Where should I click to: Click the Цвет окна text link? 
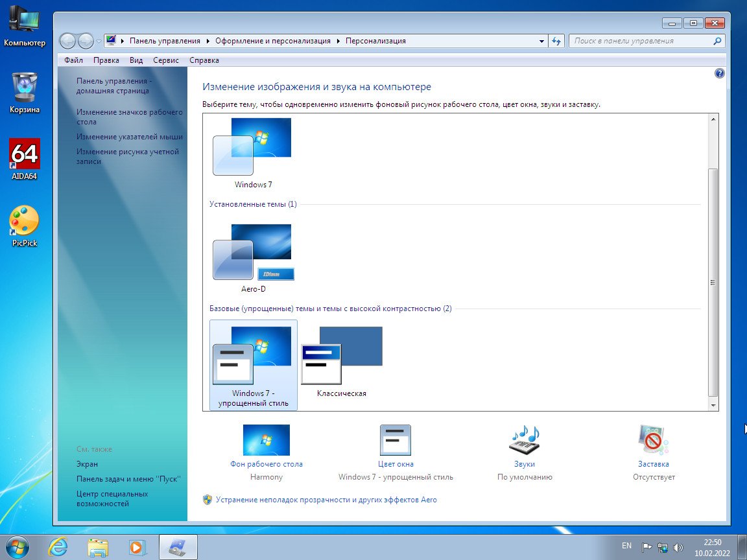396,464
